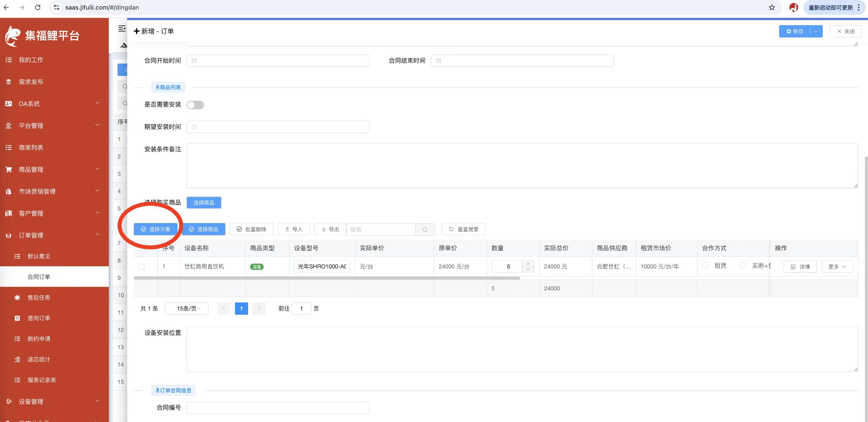868x422 pixels.
Task: Open 合同订单 in the sidebar
Action: pyautogui.click(x=54, y=277)
